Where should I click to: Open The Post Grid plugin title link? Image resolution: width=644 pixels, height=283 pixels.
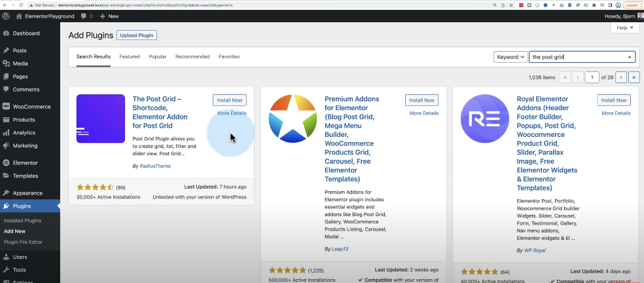click(160, 112)
